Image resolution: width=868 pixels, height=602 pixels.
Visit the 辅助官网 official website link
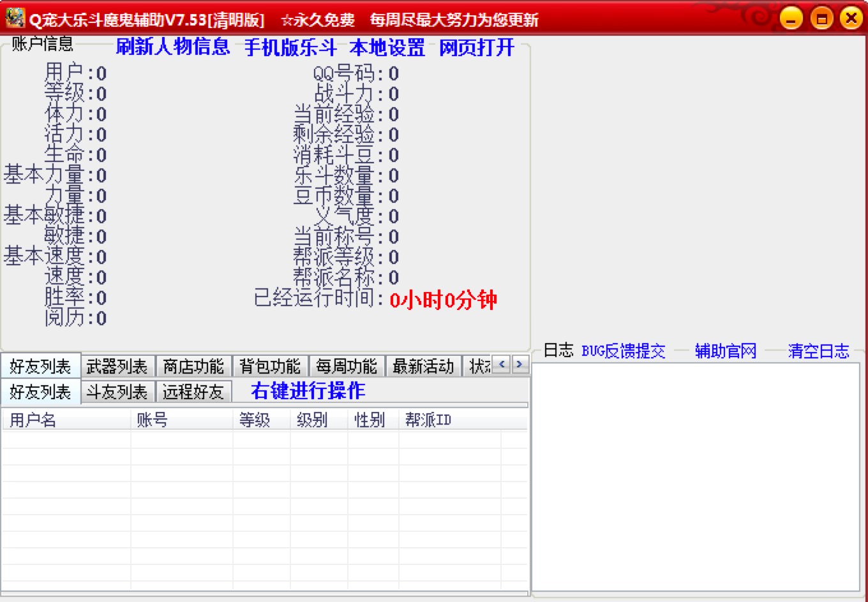click(x=724, y=351)
